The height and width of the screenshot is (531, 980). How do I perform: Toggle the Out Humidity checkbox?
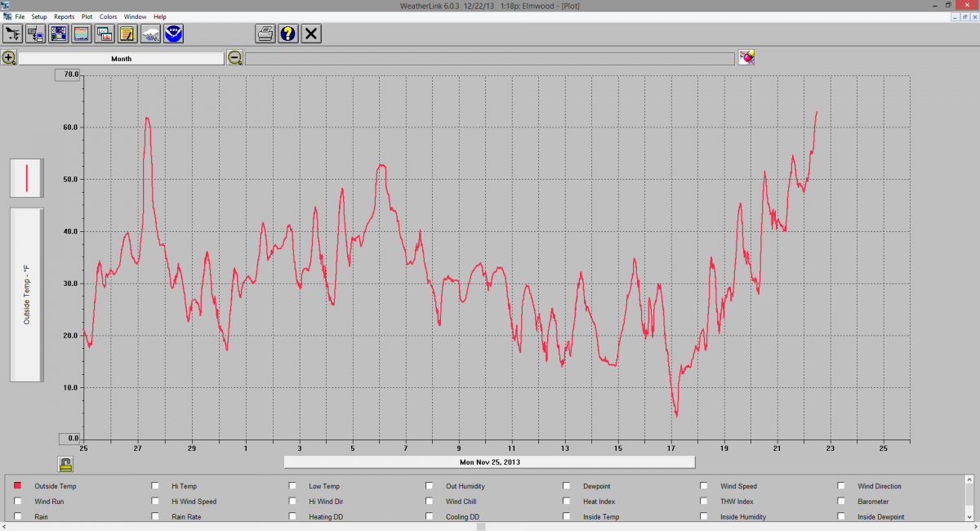tap(430, 486)
